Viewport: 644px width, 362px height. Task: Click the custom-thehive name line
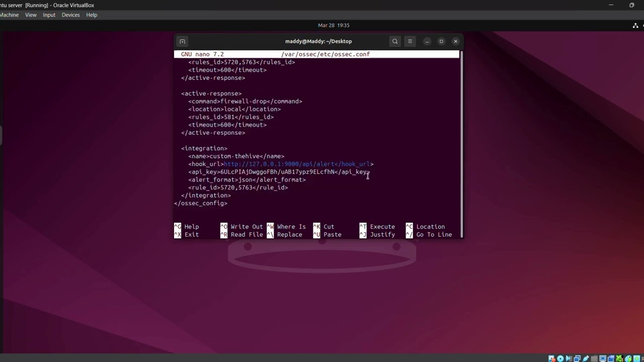tap(236, 156)
